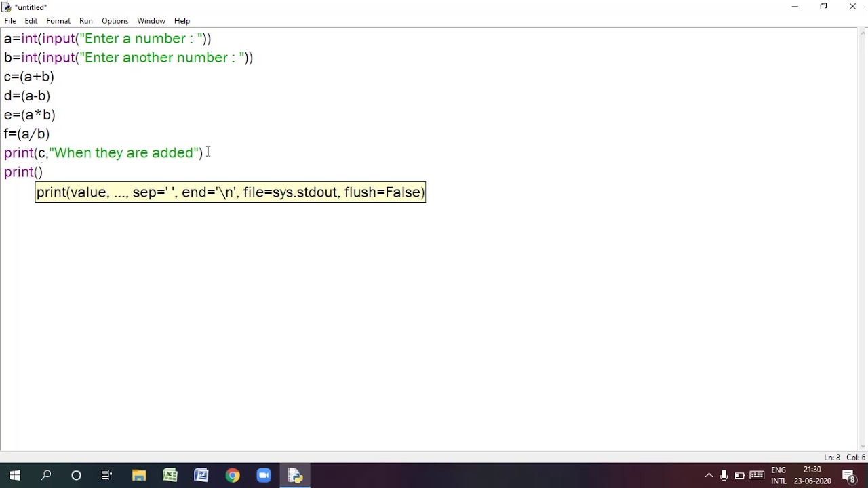
Task: Click the battery tray icon
Action: pyautogui.click(x=740, y=476)
